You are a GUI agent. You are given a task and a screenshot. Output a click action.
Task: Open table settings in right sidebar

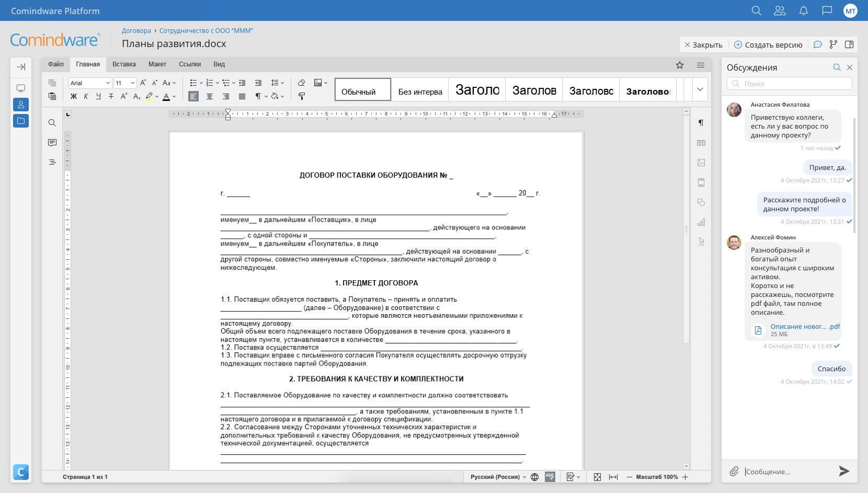701,143
